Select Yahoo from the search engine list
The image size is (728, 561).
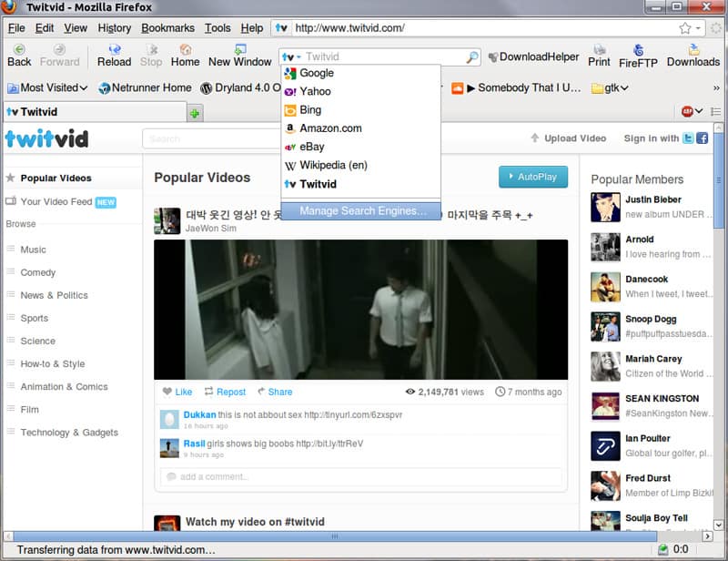pos(360,92)
